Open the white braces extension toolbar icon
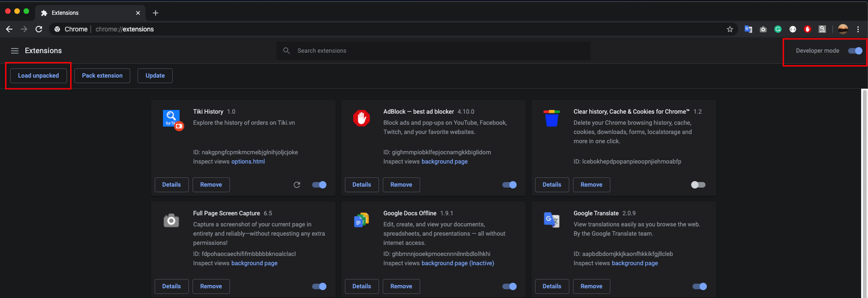 tap(793, 29)
